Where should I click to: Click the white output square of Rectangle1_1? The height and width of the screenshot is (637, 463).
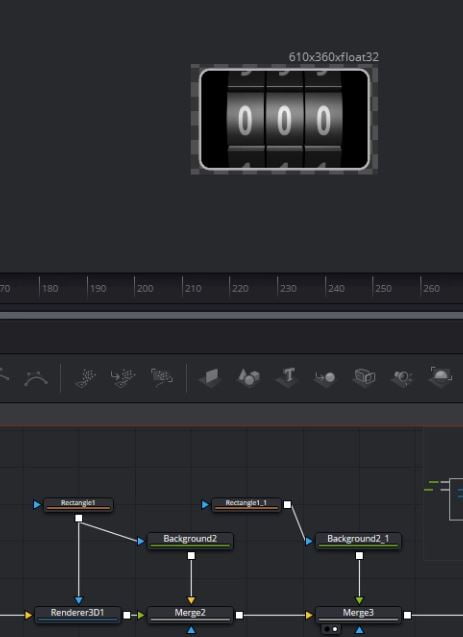[x=287, y=505]
